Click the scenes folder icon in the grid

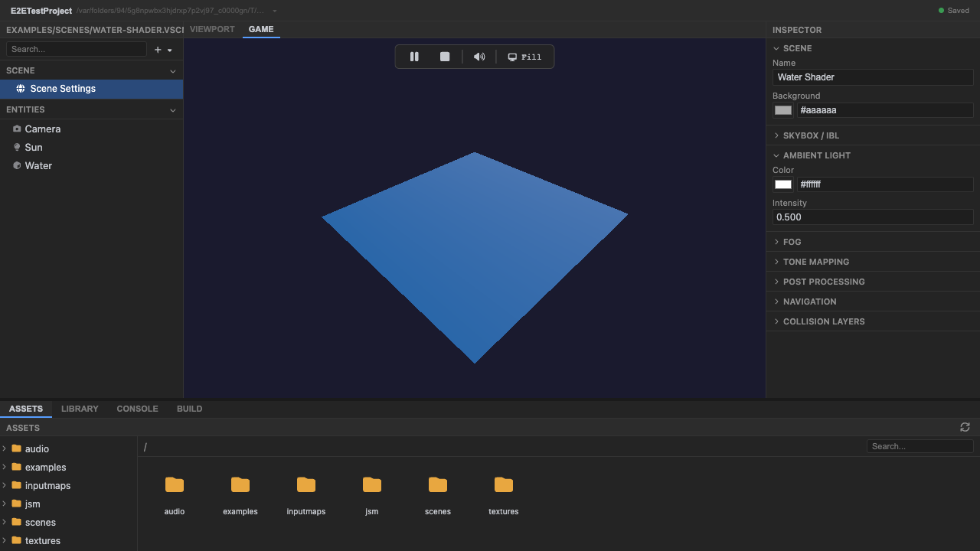pos(438,484)
